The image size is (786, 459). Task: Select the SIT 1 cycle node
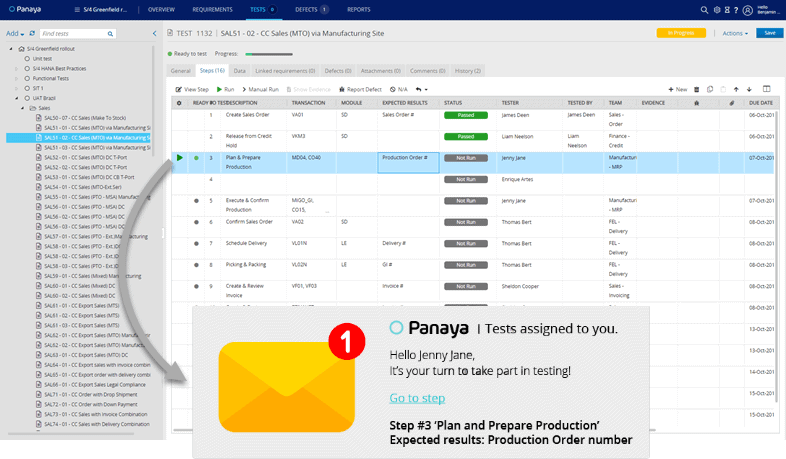(27, 88)
